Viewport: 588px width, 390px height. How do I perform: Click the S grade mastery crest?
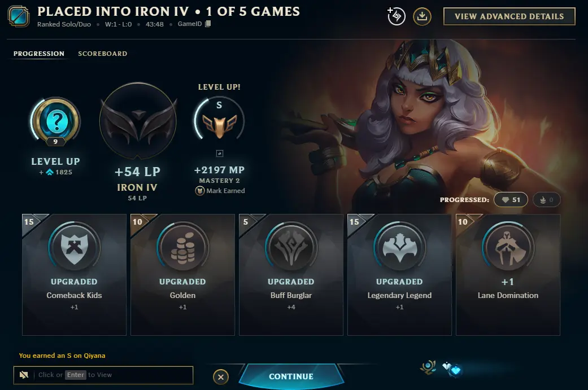click(x=219, y=121)
